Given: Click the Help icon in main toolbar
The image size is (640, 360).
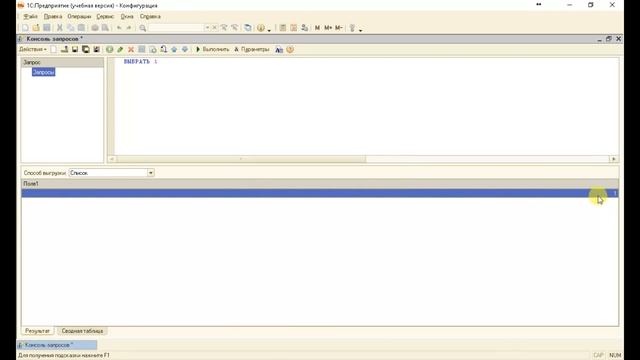Looking at the screenshot, I should point(261,28).
